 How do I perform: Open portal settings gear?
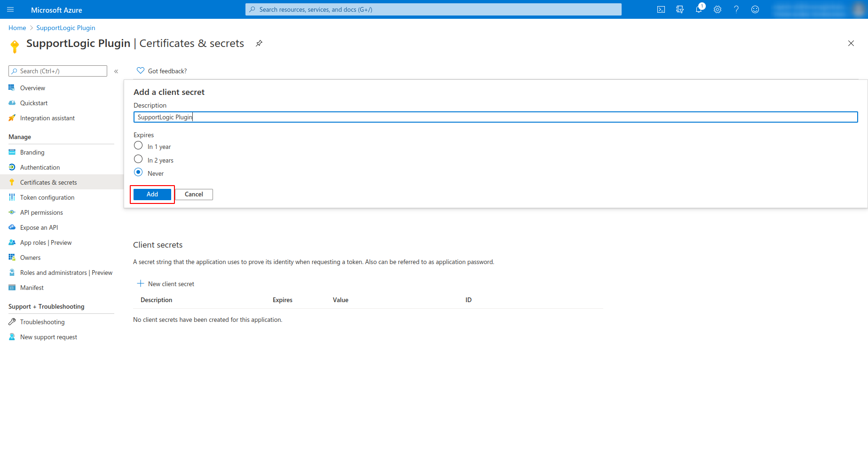(x=718, y=9)
